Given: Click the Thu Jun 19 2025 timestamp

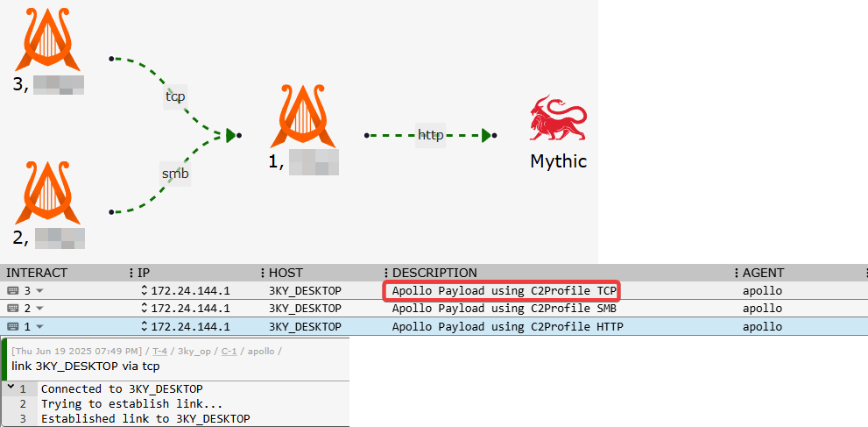Looking at the screenshot, I should [79, 351].
